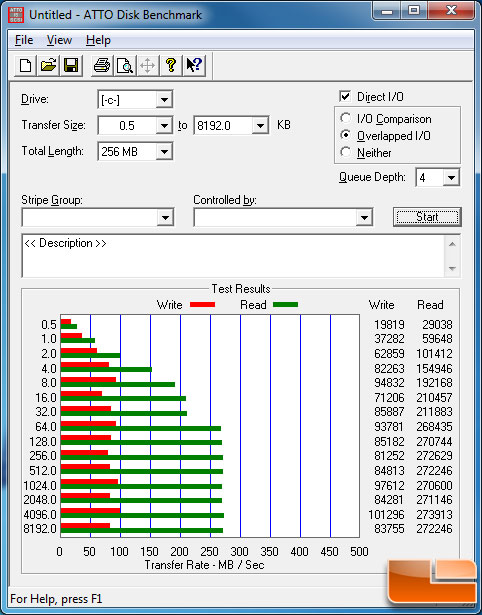
Task: Maximize the ATTO Disk Benchmark window
Action: click(414, 11)
